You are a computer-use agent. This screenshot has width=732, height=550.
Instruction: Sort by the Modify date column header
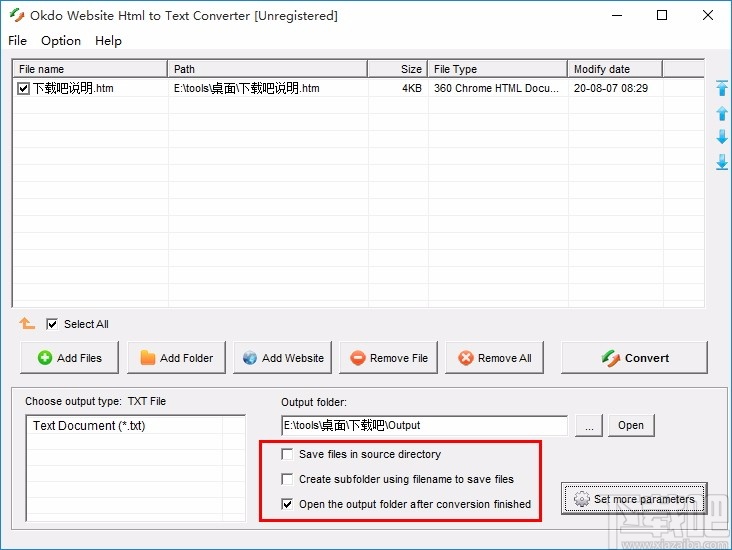click(615, 69)
